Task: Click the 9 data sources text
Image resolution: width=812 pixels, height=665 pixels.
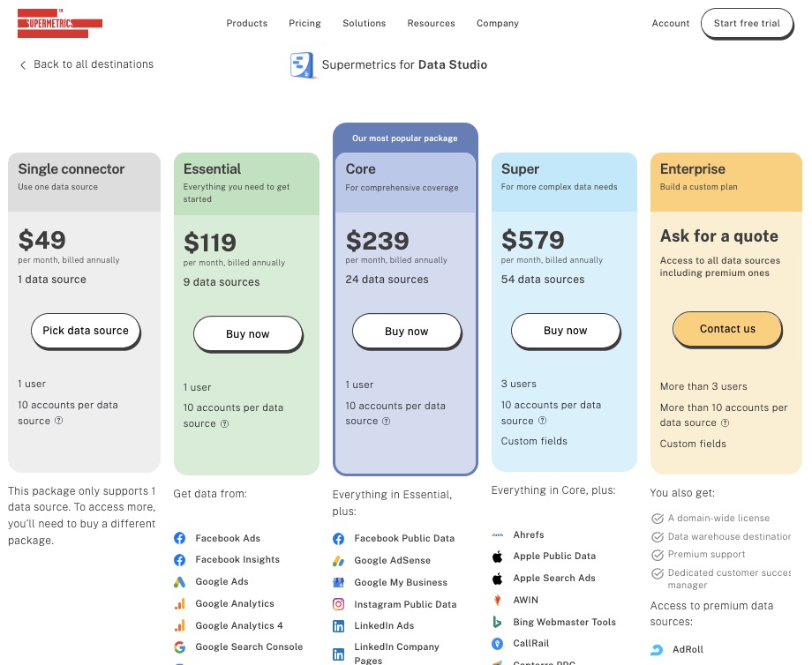Action: tap(222, 282)
